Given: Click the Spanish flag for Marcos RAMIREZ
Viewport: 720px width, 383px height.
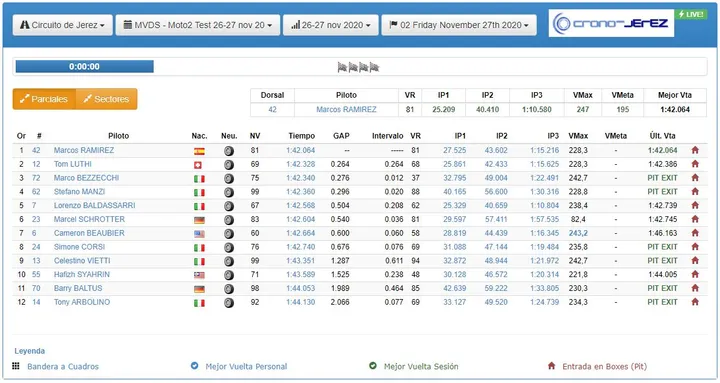Looking at the screenshot, I should pos(199,151).
